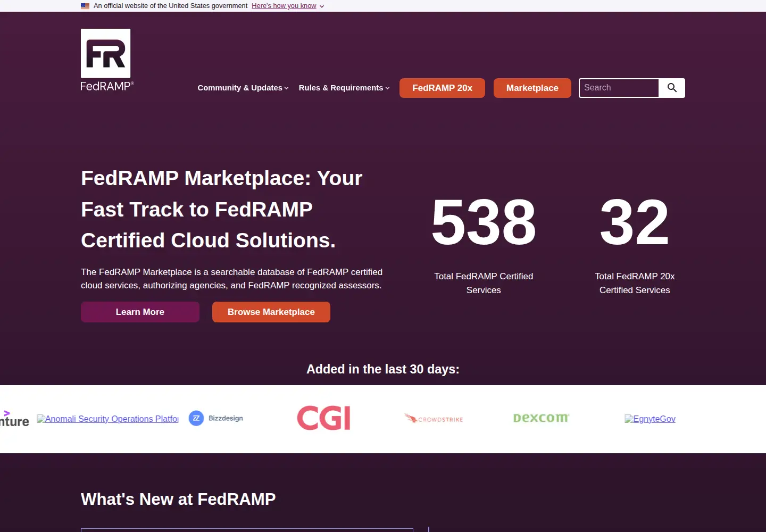Click the Learn More button

tap(140, 312)
